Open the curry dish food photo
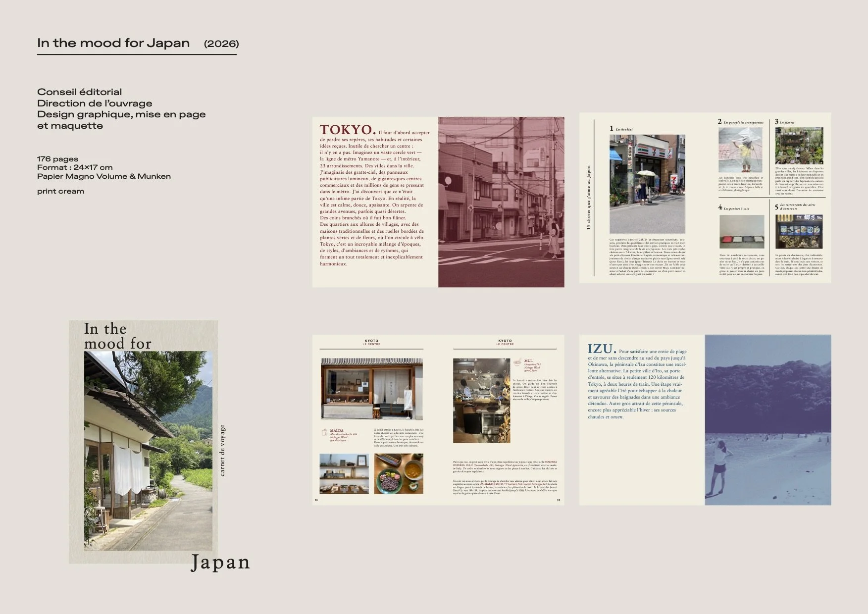Image resolution: width=868 pixels, height=614 pixels. [399, 474]
